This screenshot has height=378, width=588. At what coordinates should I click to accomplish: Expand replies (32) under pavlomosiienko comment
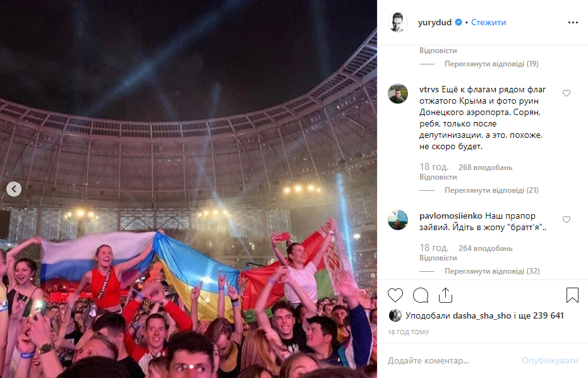click(492, 271)
